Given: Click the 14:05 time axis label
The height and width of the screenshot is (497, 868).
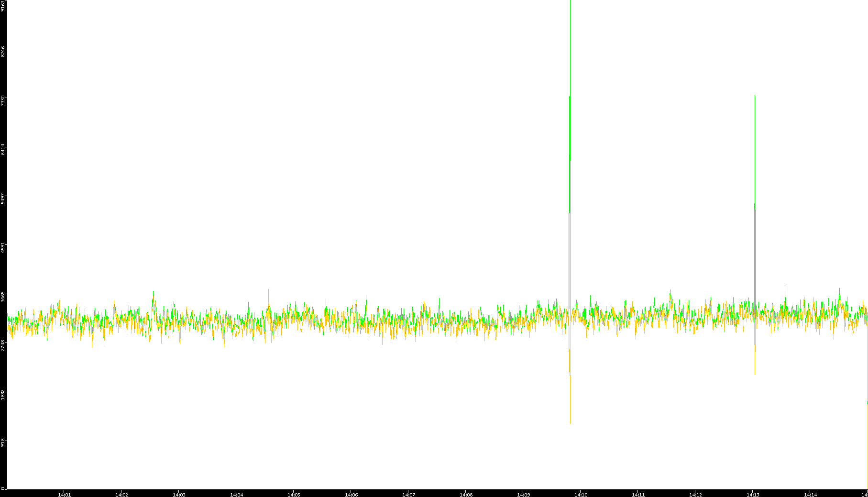Looking at the screenshot, I should (x=294, y=495).
